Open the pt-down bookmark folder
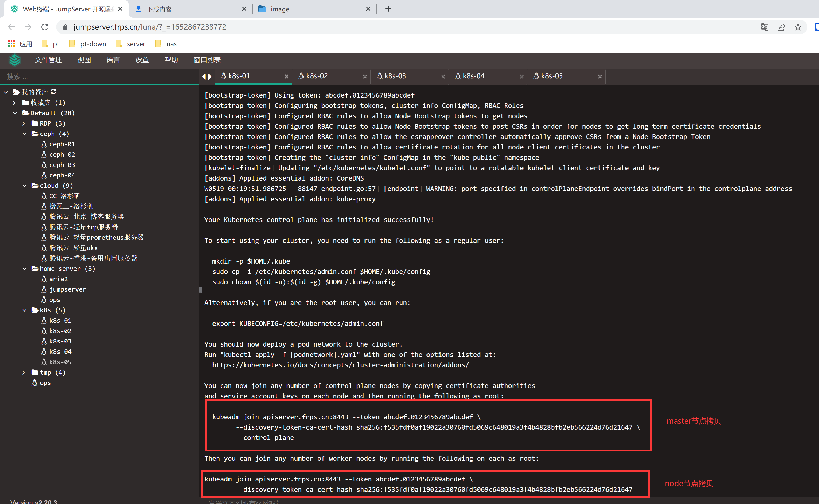This screenshot has width=819, height=504. coord(87,44)
